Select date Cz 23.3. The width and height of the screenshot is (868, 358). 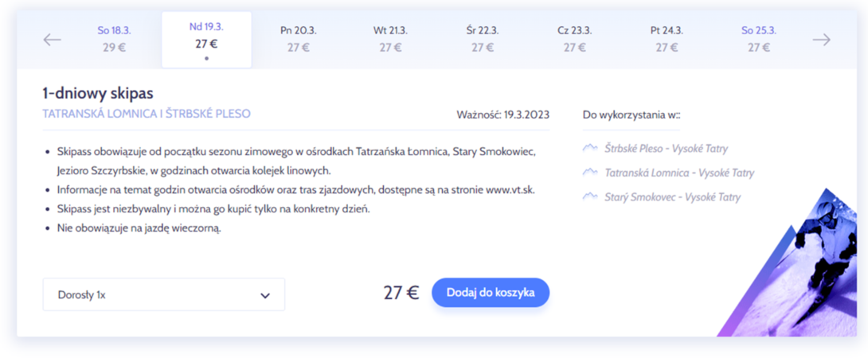pos(575,39)
